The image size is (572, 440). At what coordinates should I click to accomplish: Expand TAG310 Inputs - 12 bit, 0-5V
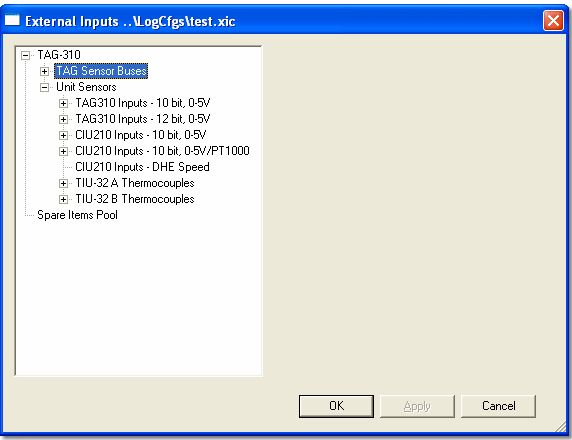(63, 120)
